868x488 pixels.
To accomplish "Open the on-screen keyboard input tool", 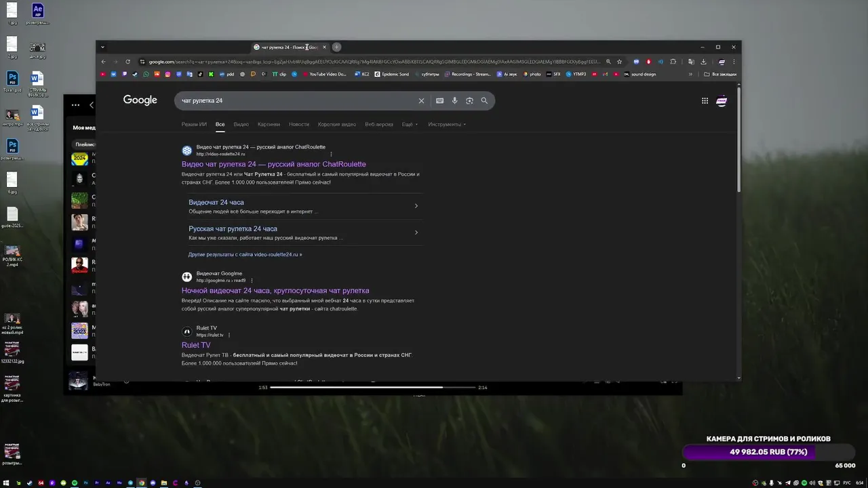I will click(x=439, y=100).
